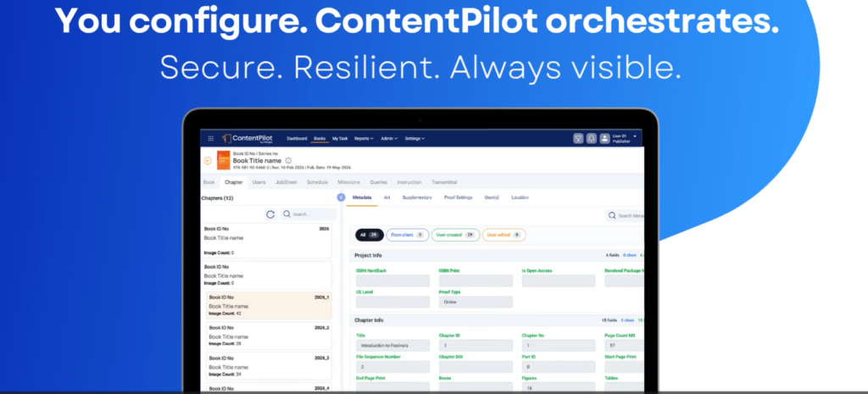Select the Location sub-tab
Viewport: 868px width, 394px height.
click(x=520, y=197)
